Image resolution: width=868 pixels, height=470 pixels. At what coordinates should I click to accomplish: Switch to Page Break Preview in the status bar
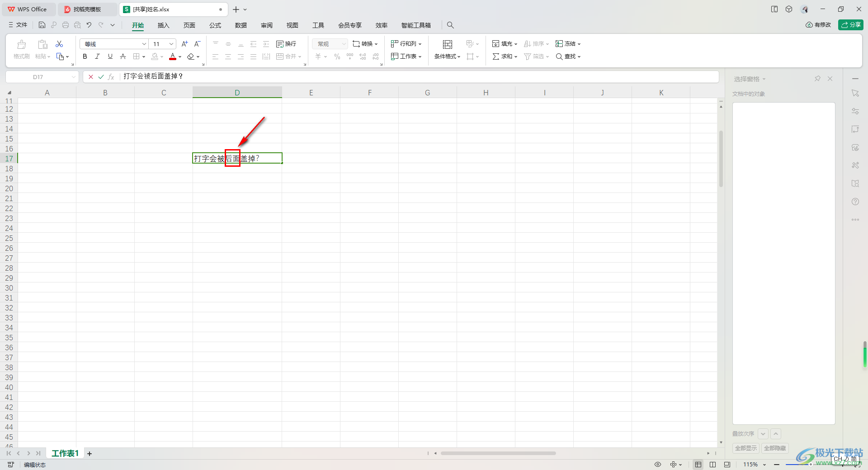[x=727, y=465]
